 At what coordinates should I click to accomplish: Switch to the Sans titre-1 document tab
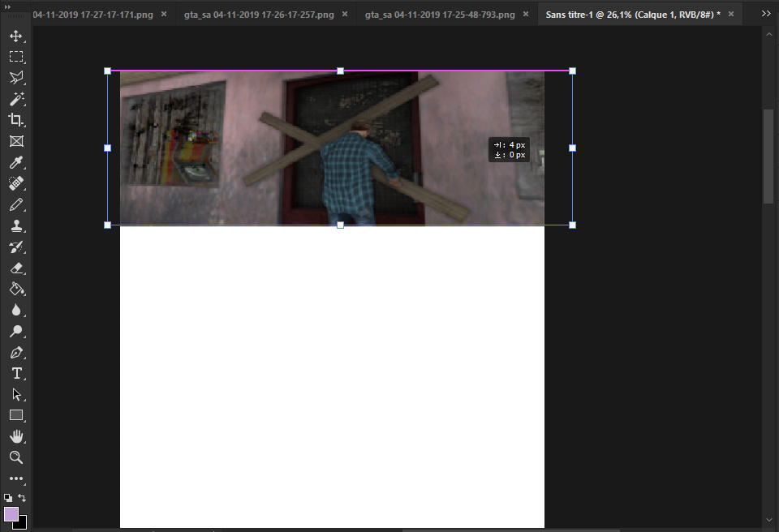(633, 15)
